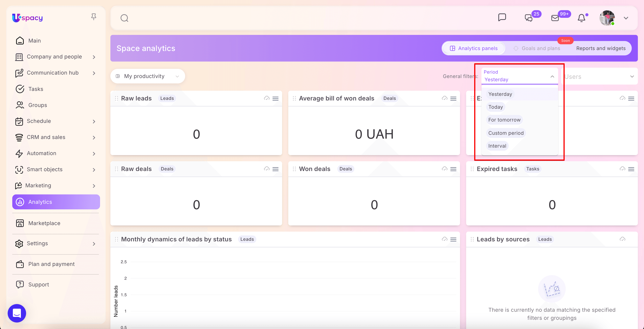Click the Uspacy logo
The image size is (644, 329).
click(27, 18)
